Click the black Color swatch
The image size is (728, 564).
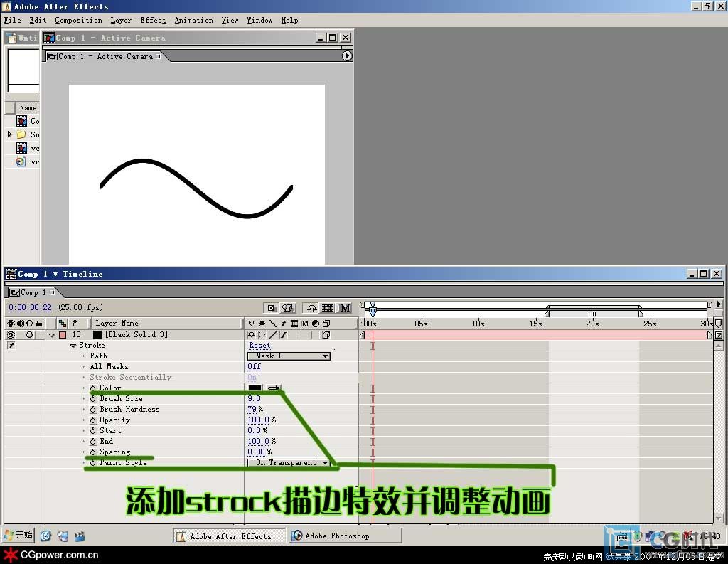[255, 388]
